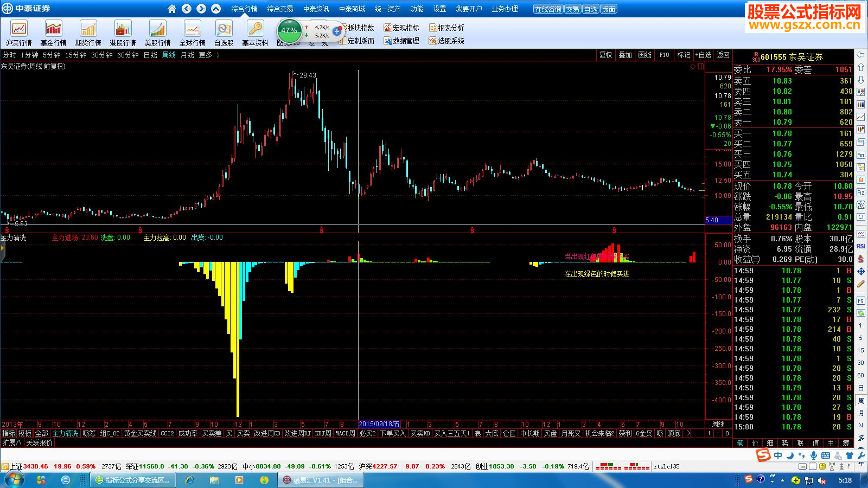This screenshot has width=868, height=488.
Task: Open 沪深行情 market quotes icon
Action: tap(19, 33)
